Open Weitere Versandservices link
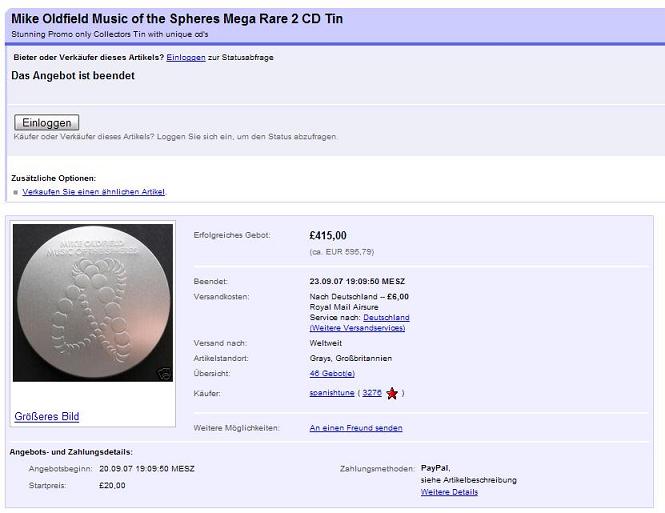The image size is (665, 513). pos(357,328)
